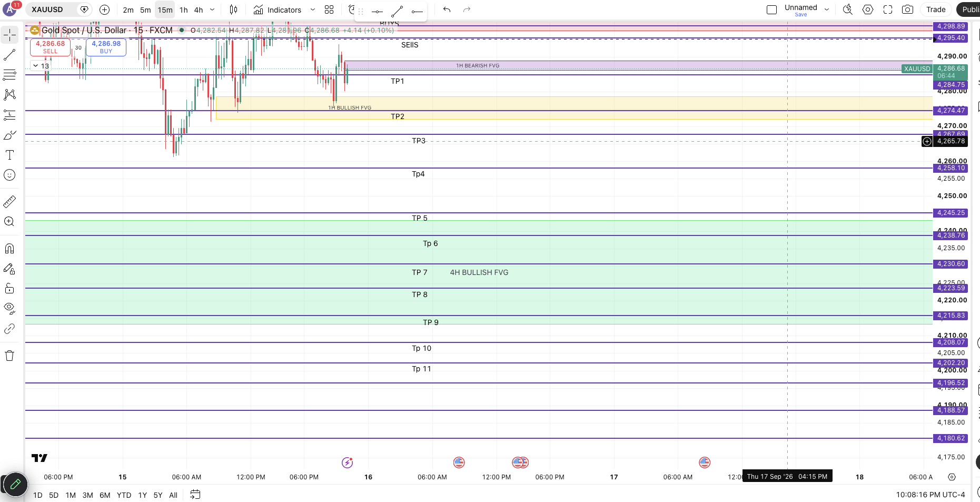Toggle stay in drawing mode
This screenshot has height=502, width=980.
tap(9, 269)
